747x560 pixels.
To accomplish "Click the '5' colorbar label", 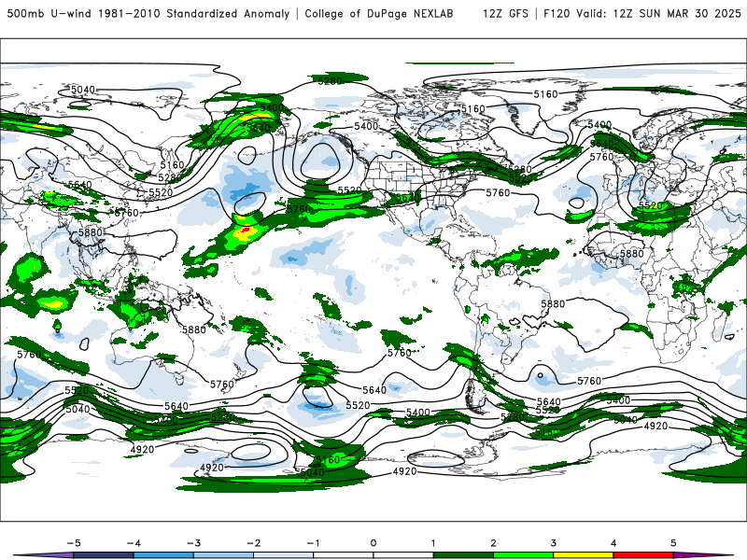I will pos(673,543).
